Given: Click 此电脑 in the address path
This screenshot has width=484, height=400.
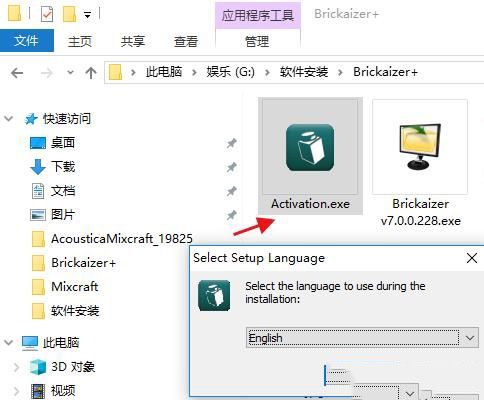Looking at the screenshot, I should [x=164, y=72].
